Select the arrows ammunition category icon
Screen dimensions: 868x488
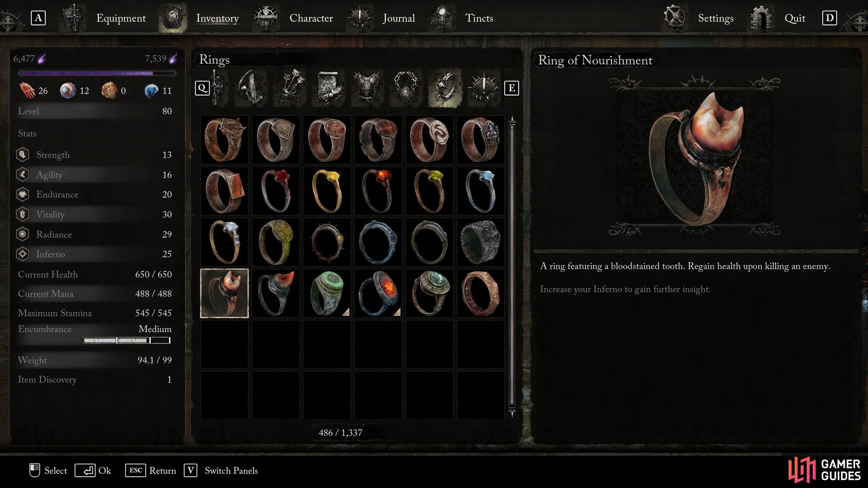click(290, 88)
